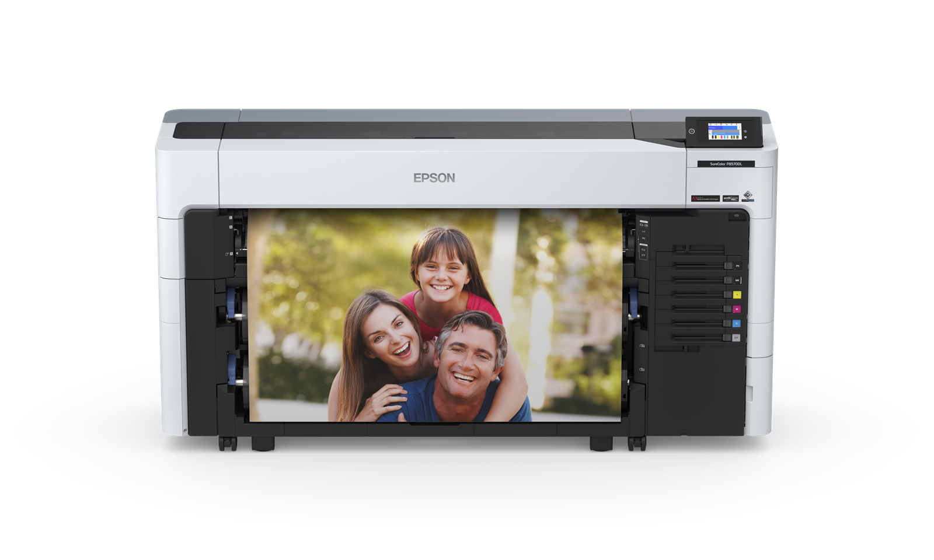Click the left front caster wheel
This screenshot has height=560, width=934.
point(228,443)
